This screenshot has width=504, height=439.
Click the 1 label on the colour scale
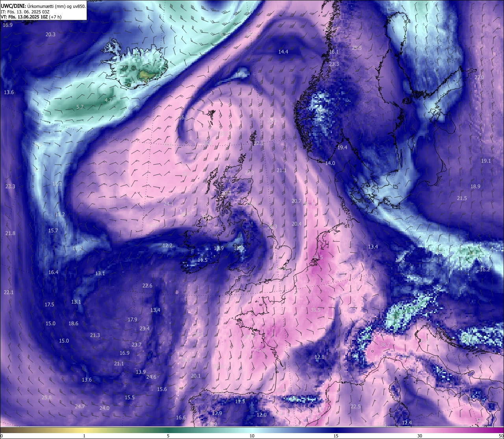click(84, 436)
